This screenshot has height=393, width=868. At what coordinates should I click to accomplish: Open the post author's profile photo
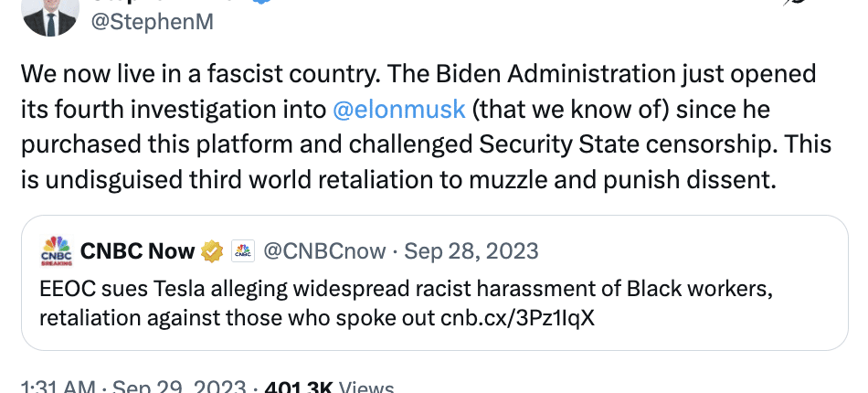(x=49, y=13)
